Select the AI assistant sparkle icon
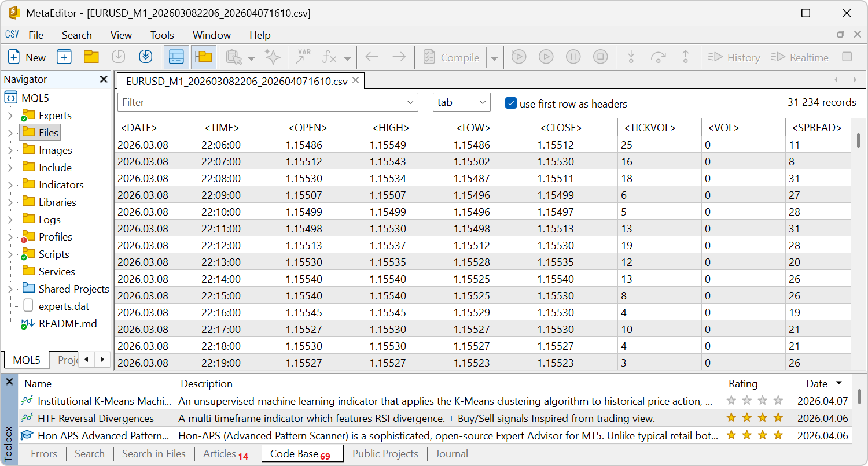This screenshot has height=466, width=868. [273, 57]
